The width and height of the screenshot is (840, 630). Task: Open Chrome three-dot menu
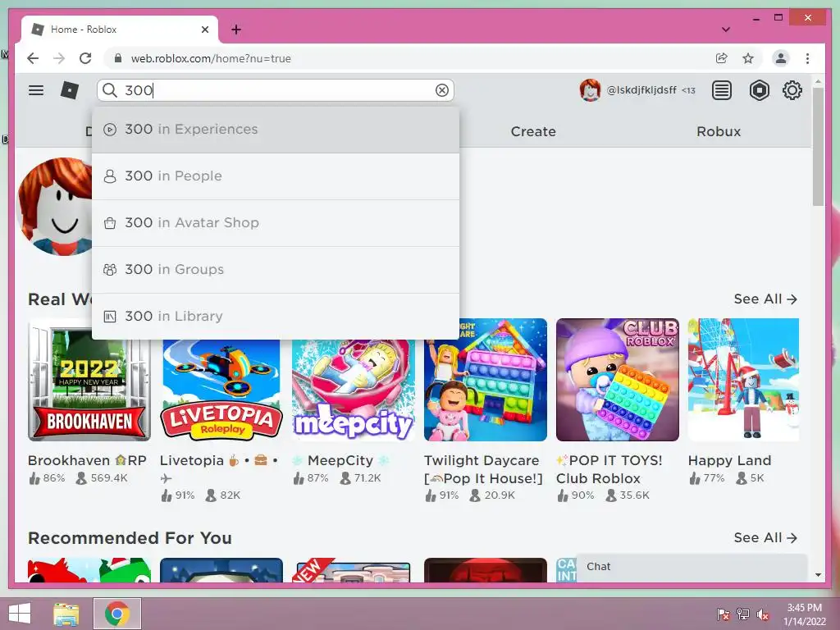[807, 58]
